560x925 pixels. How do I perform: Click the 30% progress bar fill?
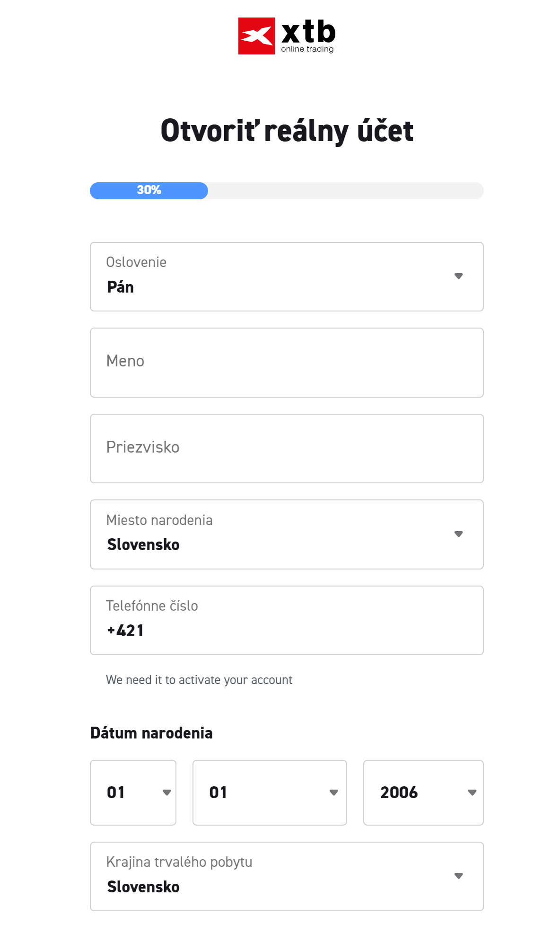[x=149, y=191]
